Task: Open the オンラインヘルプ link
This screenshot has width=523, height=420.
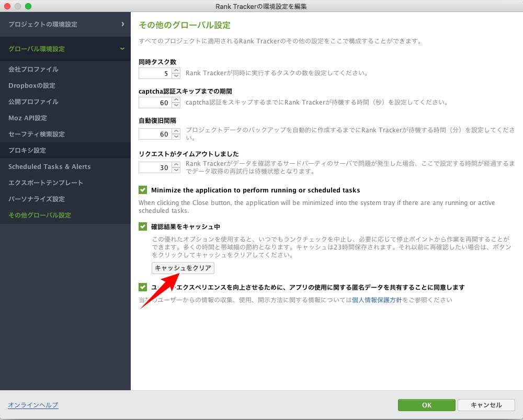Action: coord(33,405)
